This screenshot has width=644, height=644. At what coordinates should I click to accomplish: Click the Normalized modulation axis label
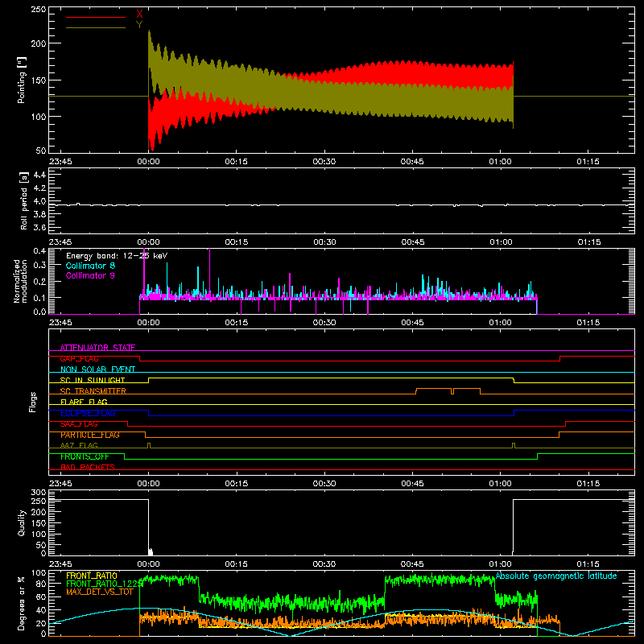click(x=20, y=281)
